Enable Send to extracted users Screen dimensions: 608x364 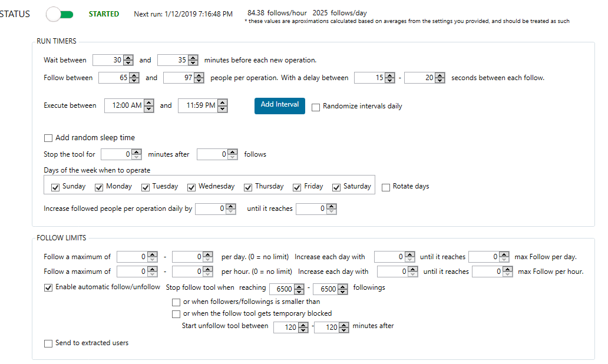[x=48, y=343]
